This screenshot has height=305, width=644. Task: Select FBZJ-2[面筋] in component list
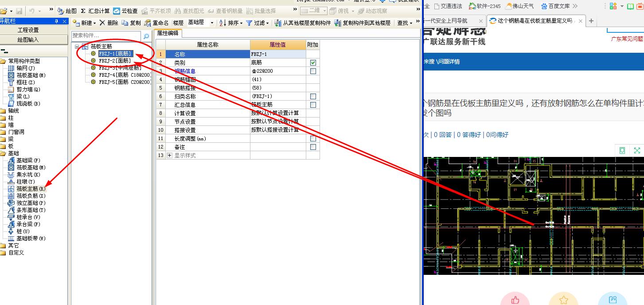[x=115, y=60]
